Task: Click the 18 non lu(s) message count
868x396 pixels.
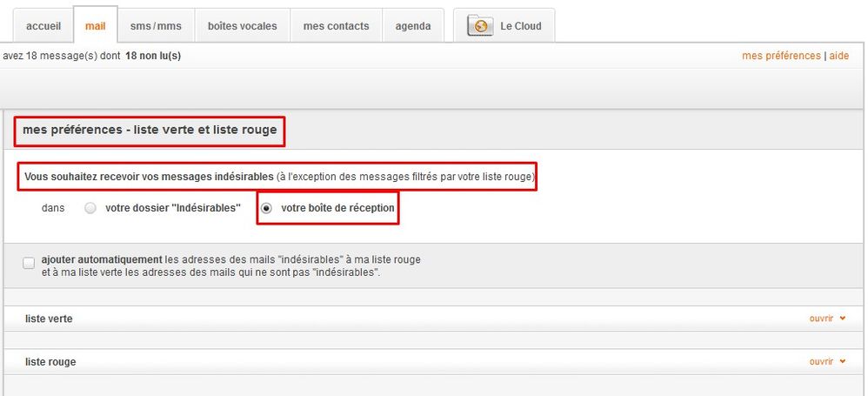Action: tap(153, 56)
